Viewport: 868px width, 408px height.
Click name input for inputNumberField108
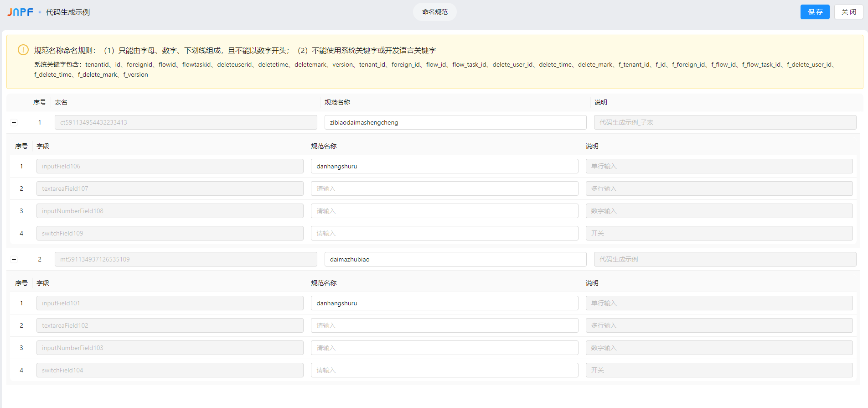[x=444, y=211]
